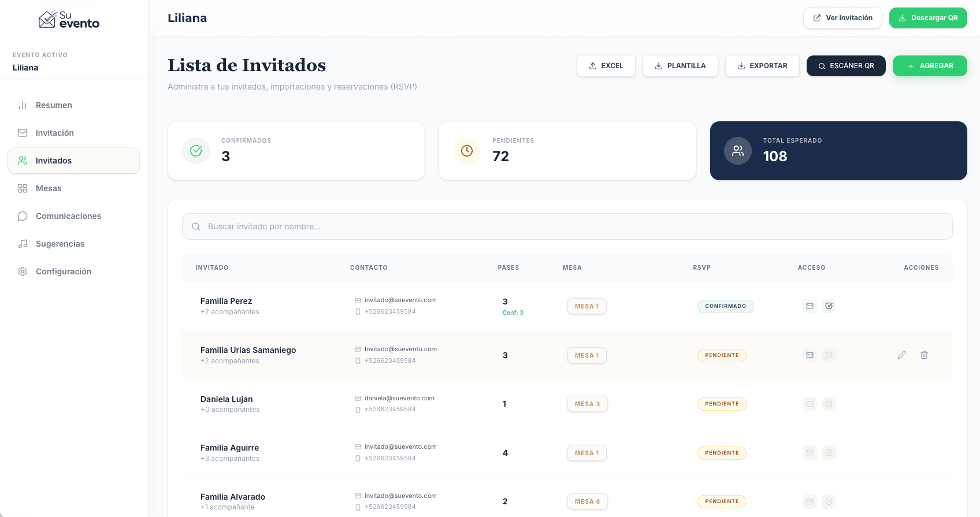Viewport: 980px width, 517px height.
Task: Select the Daniela Lujan guest name
Action: coord(227,399)
